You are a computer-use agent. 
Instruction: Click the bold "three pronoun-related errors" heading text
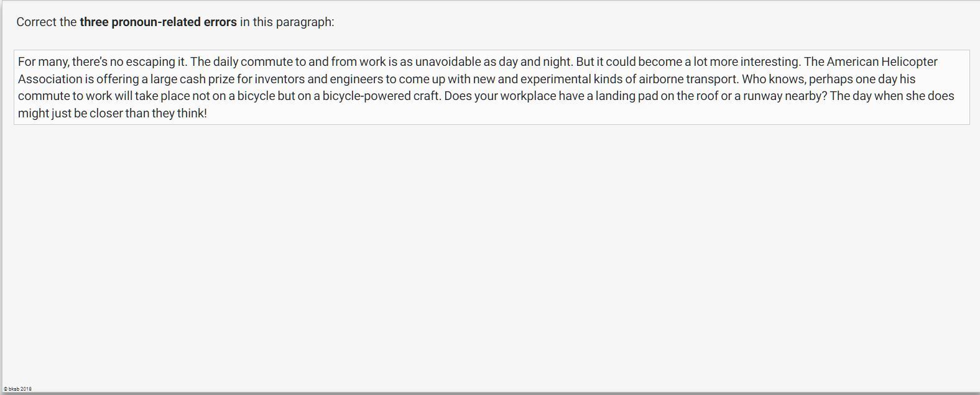158,22
